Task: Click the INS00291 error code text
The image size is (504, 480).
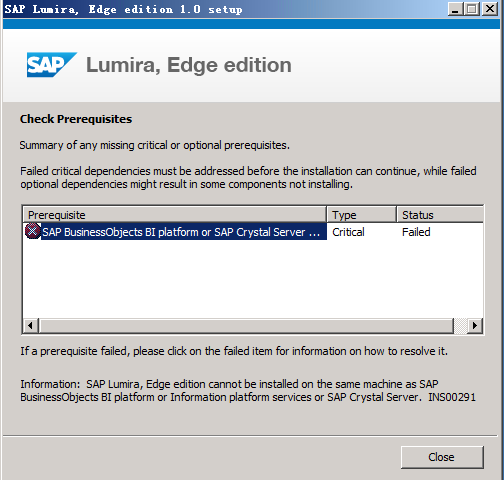Action: [x=452, y=397]
